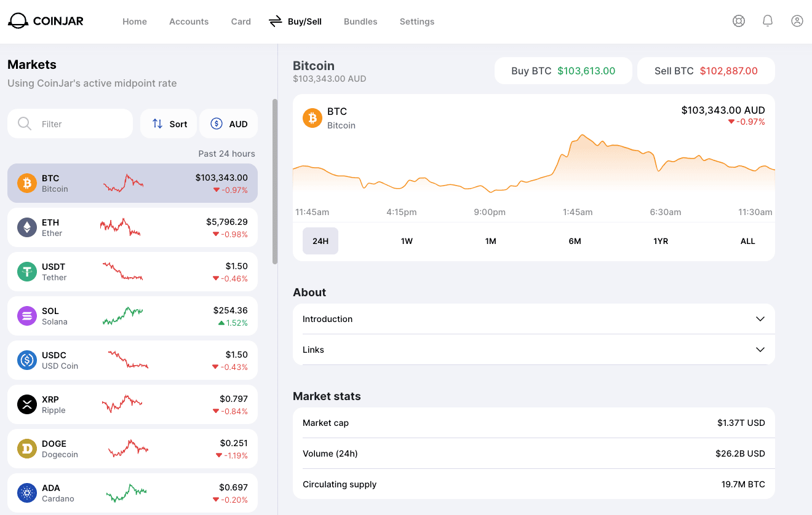Screen dimensions: 812x515
Task: Expand the Links section
Action: [533, 350]
